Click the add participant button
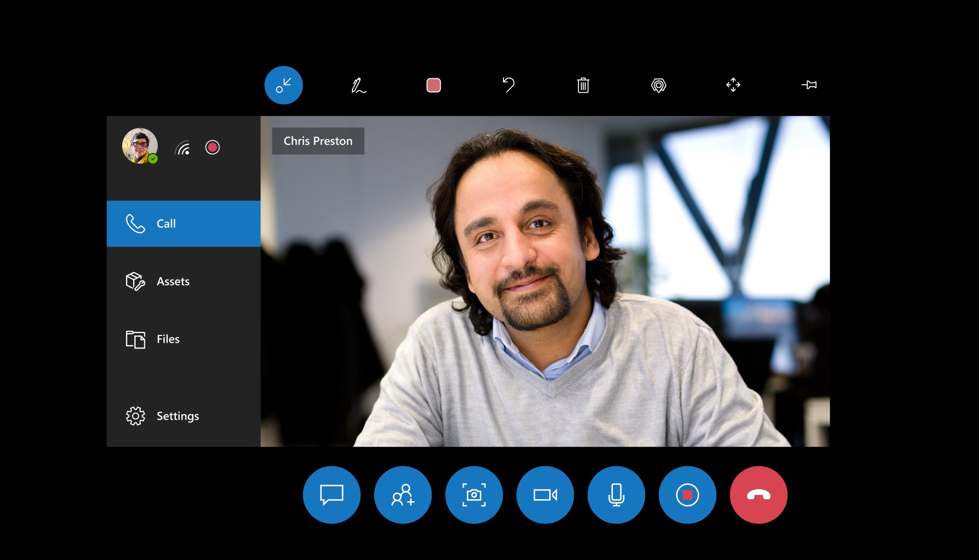 [404, 495]
